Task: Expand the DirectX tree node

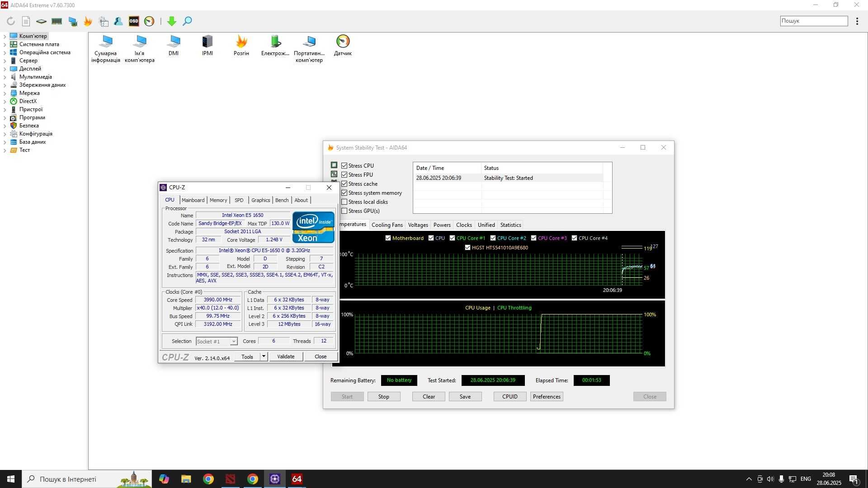Action: tap(5, 101)
